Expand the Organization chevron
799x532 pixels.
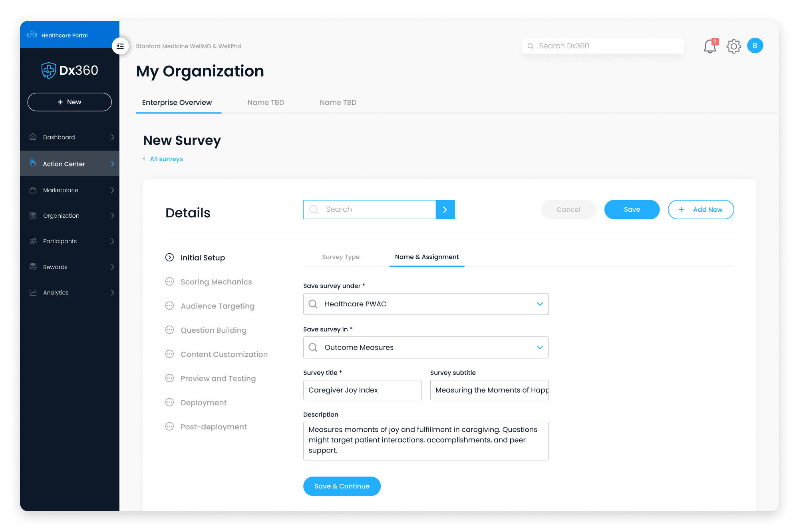(113, 216)
